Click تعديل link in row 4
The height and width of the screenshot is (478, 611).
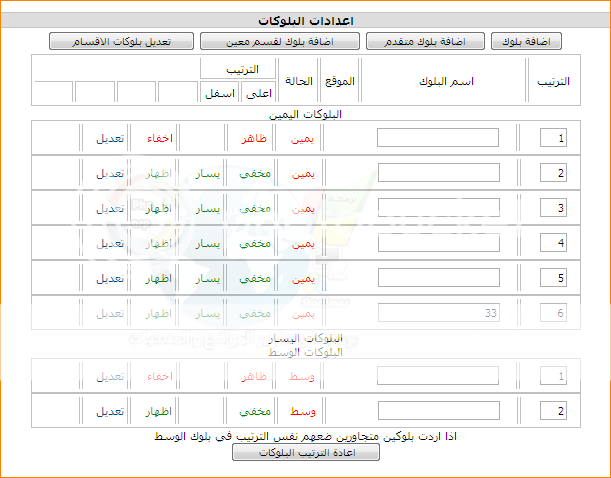[x=110, y=244]
